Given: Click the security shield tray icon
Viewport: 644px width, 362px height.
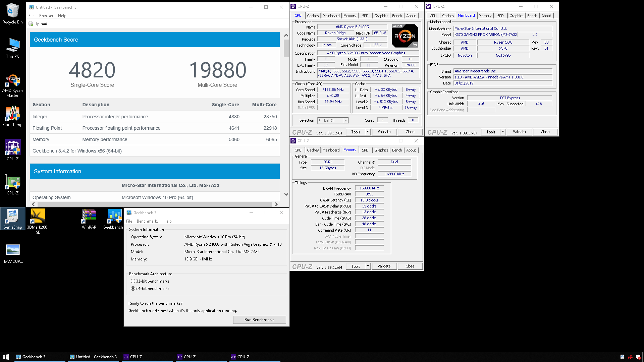Looking at the screenshot, I should click(x=638, y=357).
